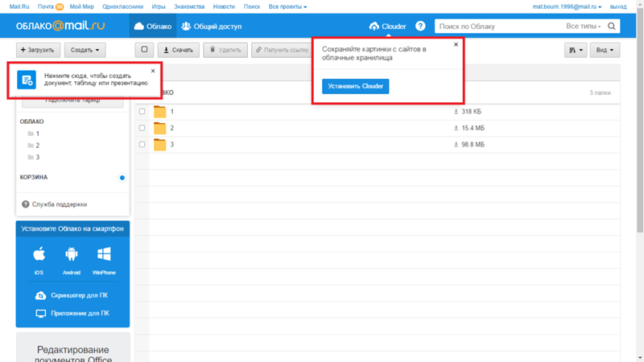644x362 pixels.
Task: Open Новости in the top navigation
Action: point(224,6)
